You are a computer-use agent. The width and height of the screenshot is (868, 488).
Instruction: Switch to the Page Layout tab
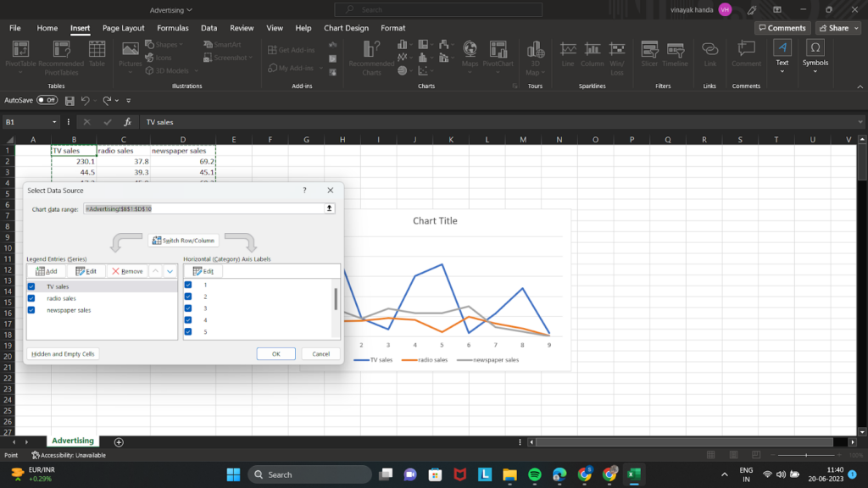tap(124, 28)
